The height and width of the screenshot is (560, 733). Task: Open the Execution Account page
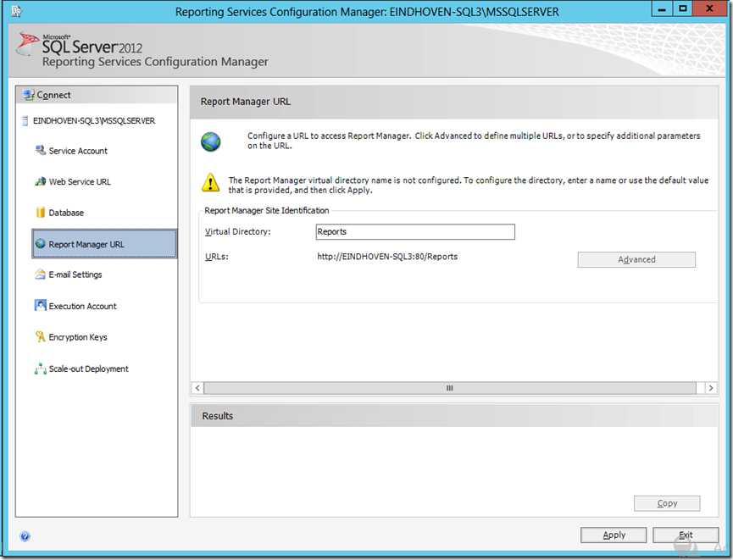point(82,306)
